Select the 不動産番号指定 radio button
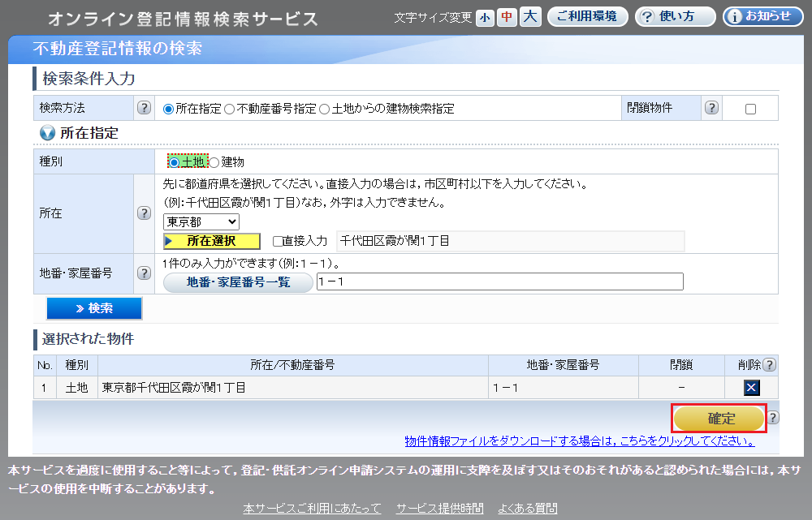Viewport: 812px width, 520px height. [230, 109]
